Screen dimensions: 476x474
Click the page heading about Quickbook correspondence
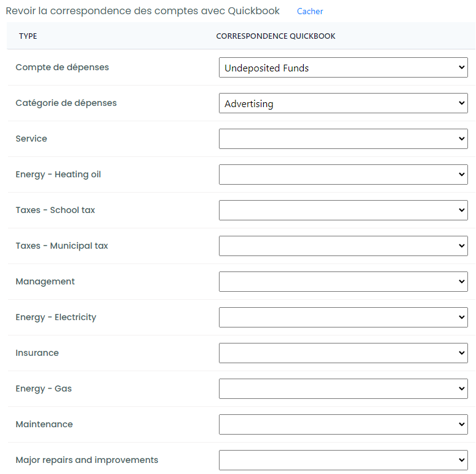pos(143,11)
